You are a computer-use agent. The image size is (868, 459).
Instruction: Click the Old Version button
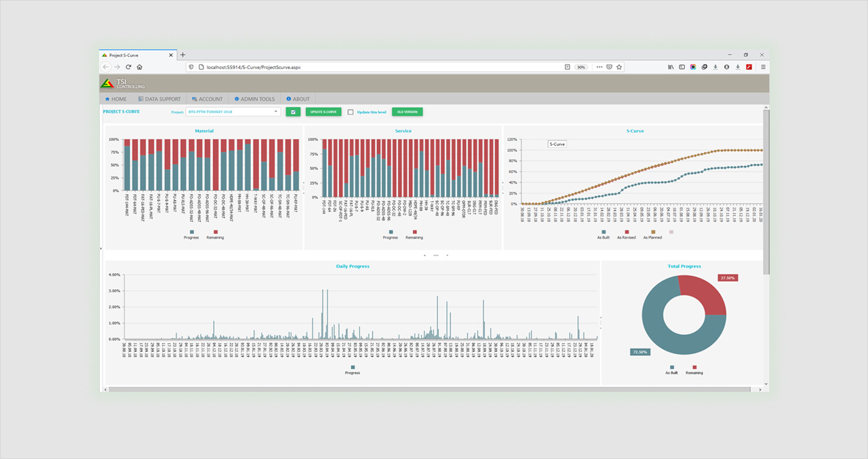point(407,112)
